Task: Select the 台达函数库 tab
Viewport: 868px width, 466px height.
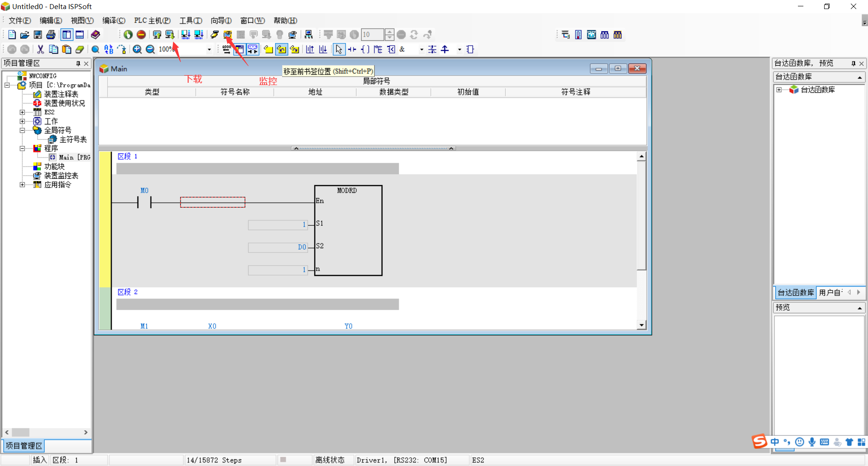Action: (x=796, y=293)
